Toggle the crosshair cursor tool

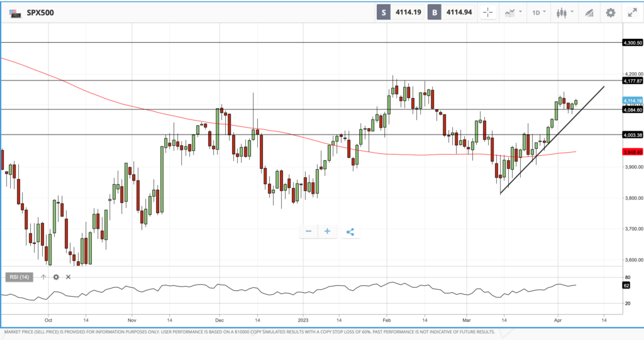(x=487, y=12)
